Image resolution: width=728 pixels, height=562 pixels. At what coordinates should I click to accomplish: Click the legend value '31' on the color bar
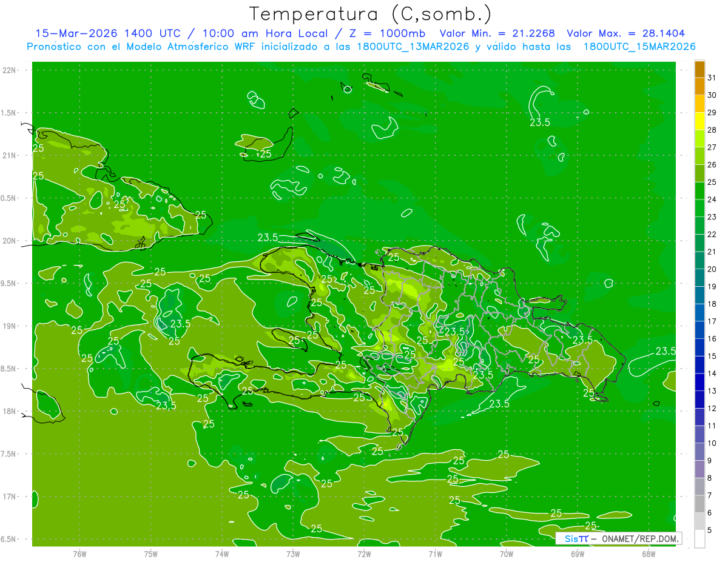click(712, 78)
